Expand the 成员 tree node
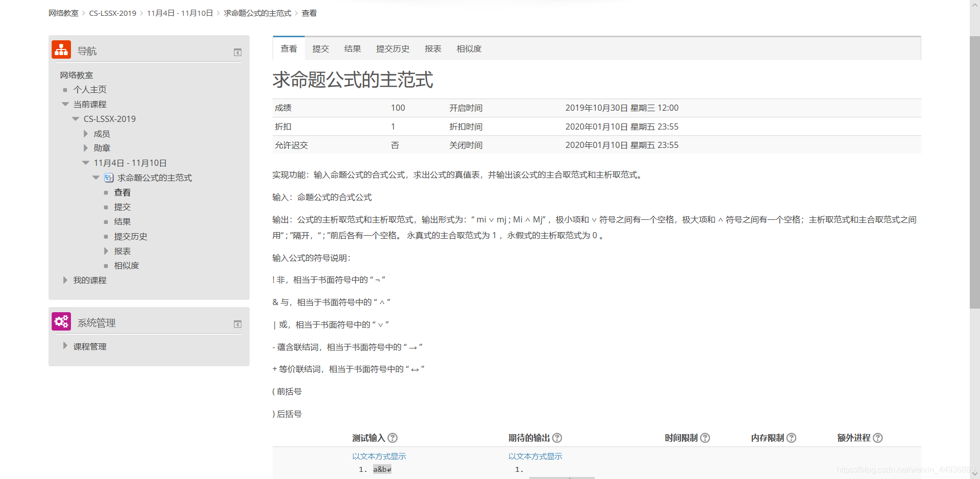Viewport: 980px width, 479px height. pyautogui.click(x=86, y=134)
